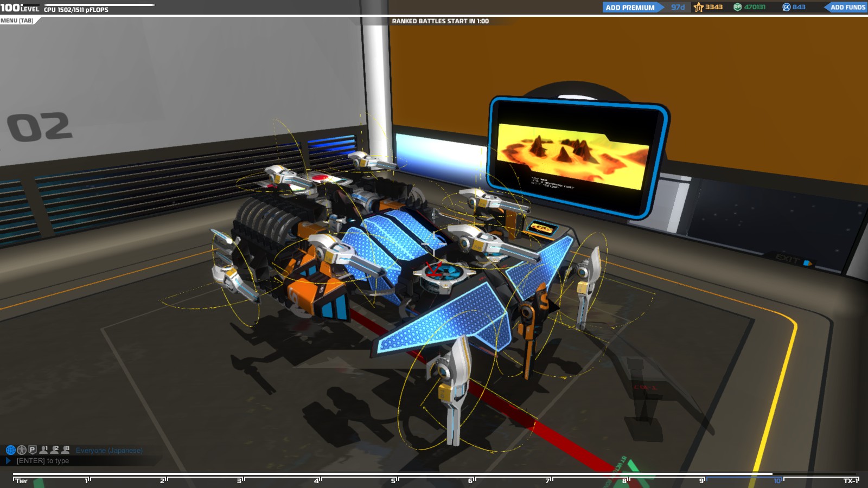Select the P shield chat channel icon

tap(33, 450)
